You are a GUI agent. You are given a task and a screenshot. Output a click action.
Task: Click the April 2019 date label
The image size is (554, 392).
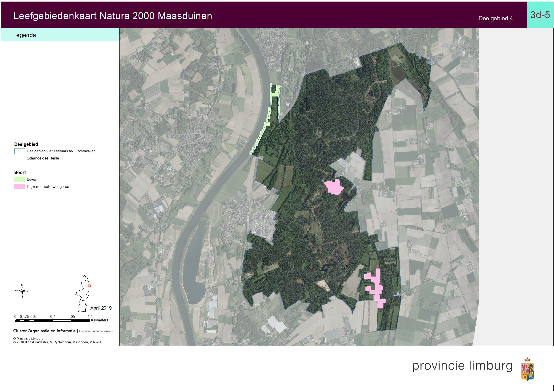101,308
